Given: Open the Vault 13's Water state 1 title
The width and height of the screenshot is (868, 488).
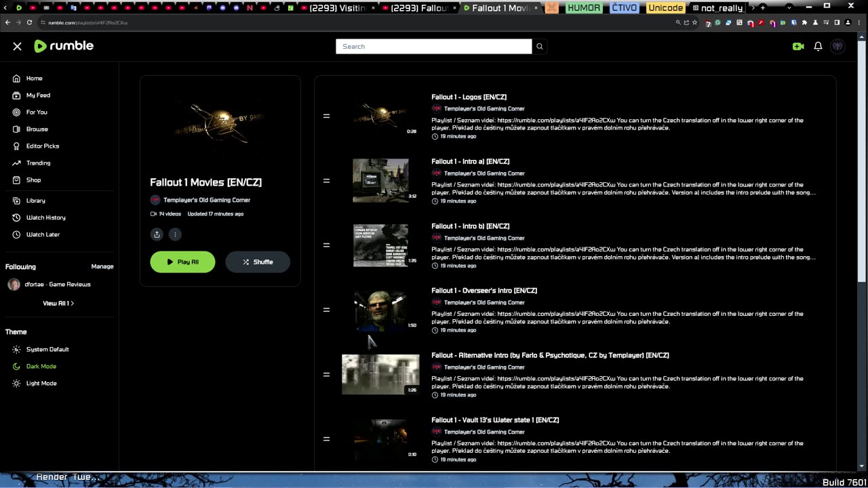Looking at the screenshot, I should tap(495, 420).
